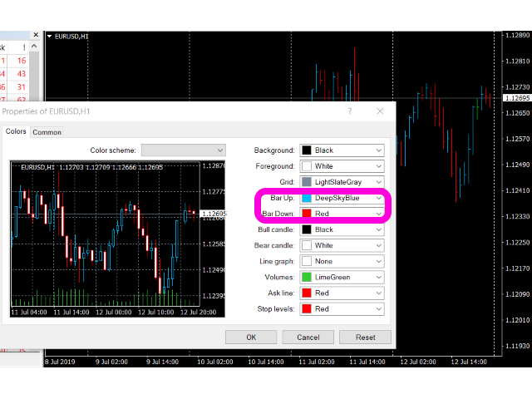This screenshot has width=532, height=399.
Task: Open the Bear candle color dropdown
Action: coord(342,245)
